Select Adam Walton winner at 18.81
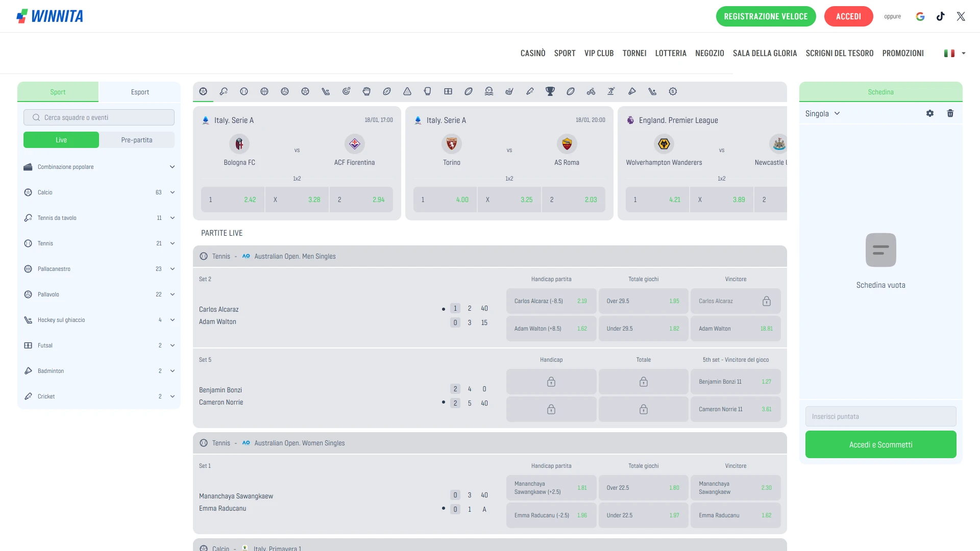Image resolution: width=980 pixels, height=551 pixels. [736, 329]
